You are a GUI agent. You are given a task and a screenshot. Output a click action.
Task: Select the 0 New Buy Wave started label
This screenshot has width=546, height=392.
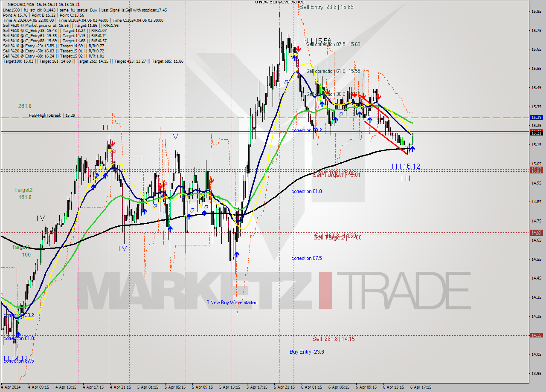(x=232, y=303)
